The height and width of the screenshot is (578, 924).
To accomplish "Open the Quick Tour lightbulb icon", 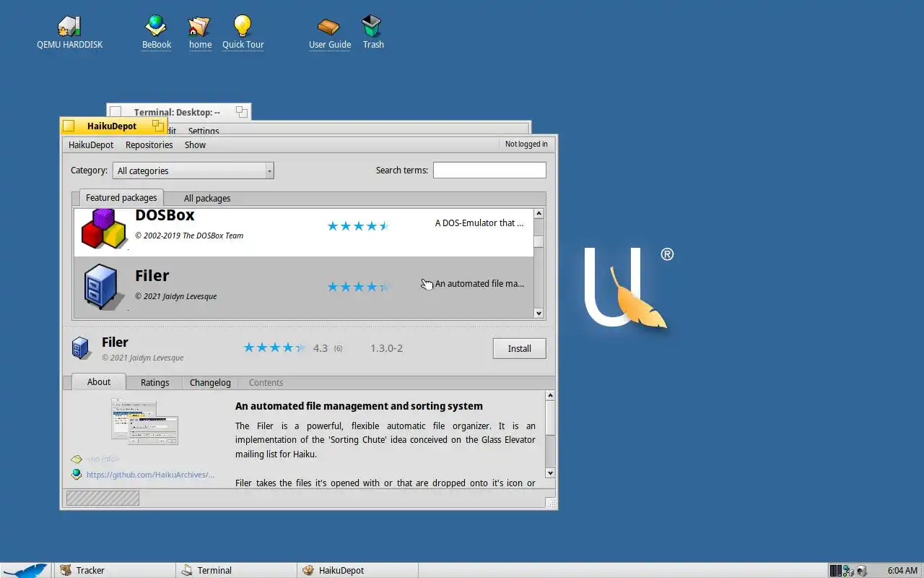I will pos(243,26).
